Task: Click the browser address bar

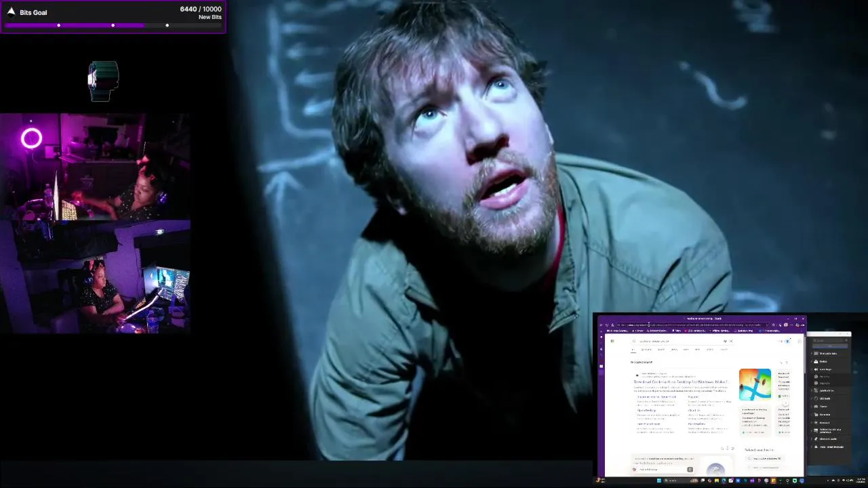Action: [x=693, y=325]
